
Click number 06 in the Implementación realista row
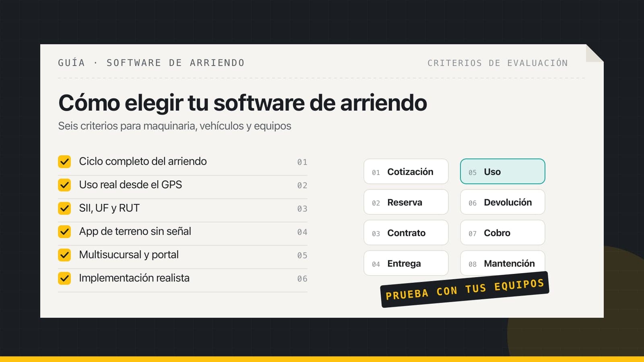[302, 279]
